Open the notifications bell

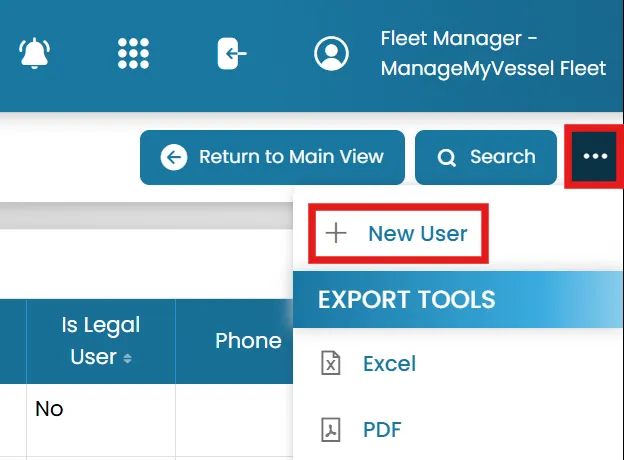point(35,53)
